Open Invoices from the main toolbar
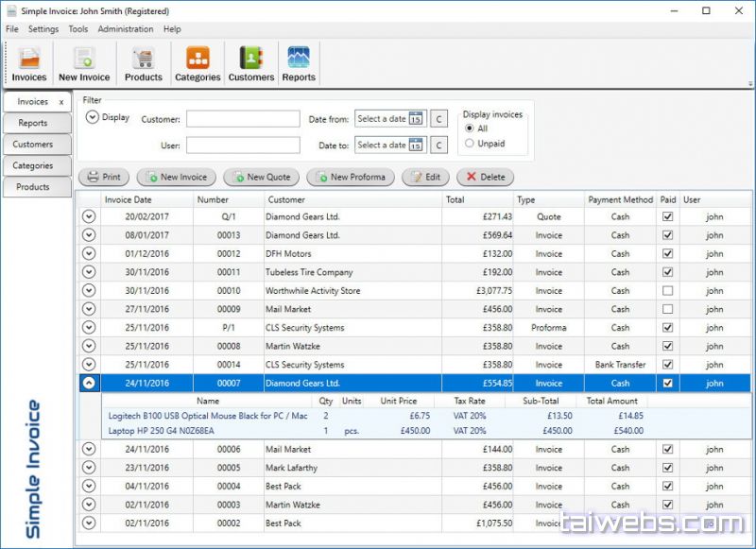This screenshot has height=549, width=756. (x=29, y=63)
